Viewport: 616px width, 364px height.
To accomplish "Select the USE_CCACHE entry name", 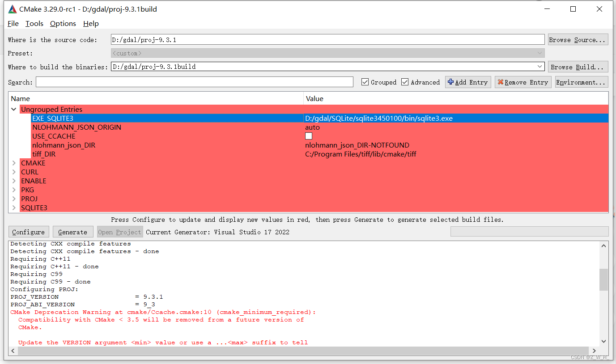I will pos(54,136).
